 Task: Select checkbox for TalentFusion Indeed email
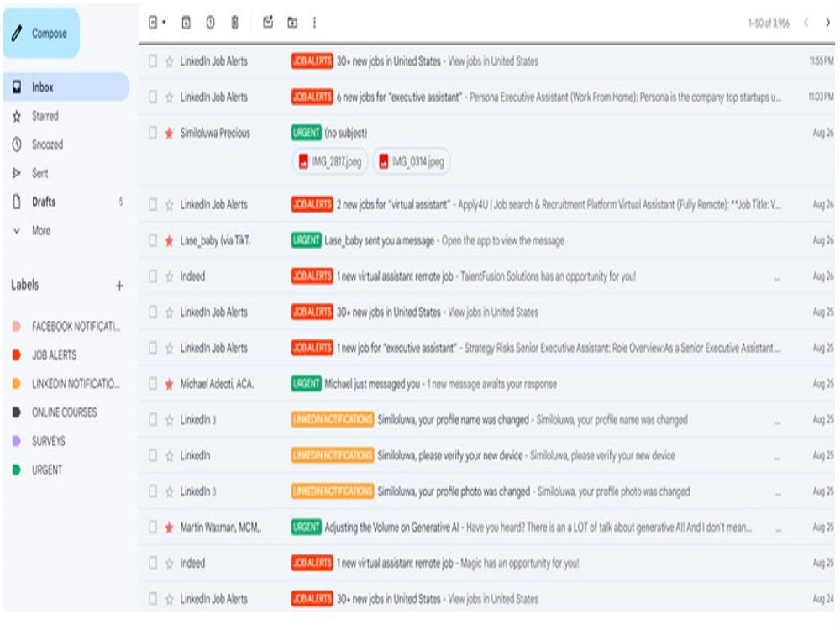[x=153, y=276]
